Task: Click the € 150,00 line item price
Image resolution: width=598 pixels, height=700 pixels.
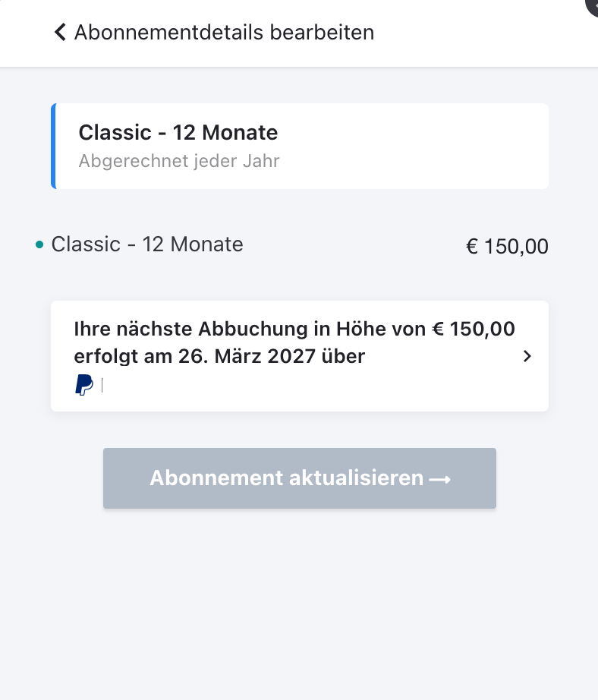Action: pos(507,247)
